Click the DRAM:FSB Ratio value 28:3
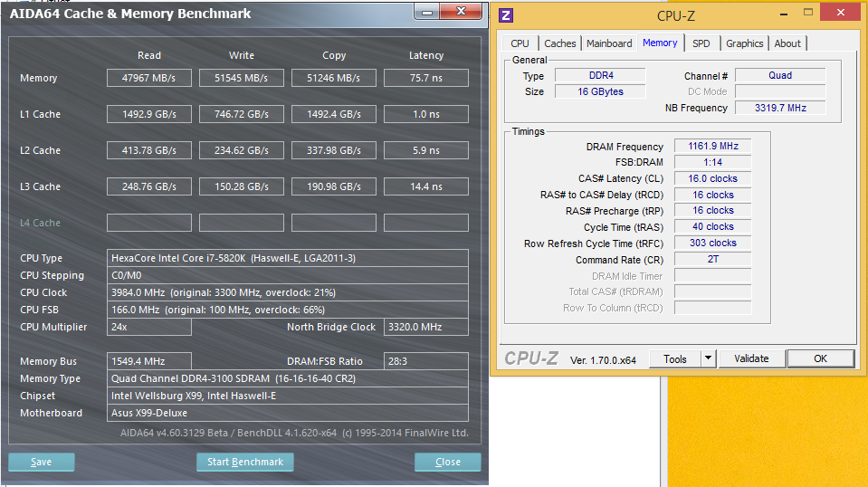The width and height of the screenshot is (868, 487). click(x=426, y=361)
